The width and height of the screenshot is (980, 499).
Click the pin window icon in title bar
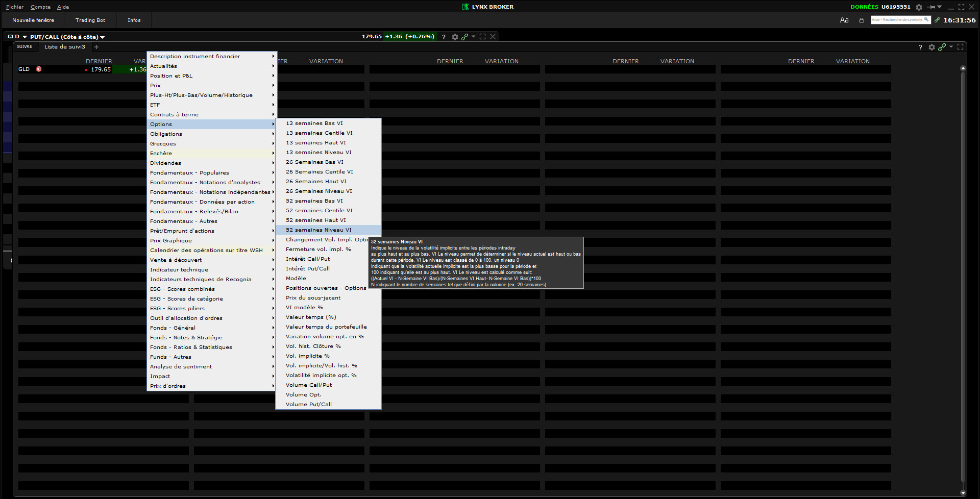tap(932, 7)
